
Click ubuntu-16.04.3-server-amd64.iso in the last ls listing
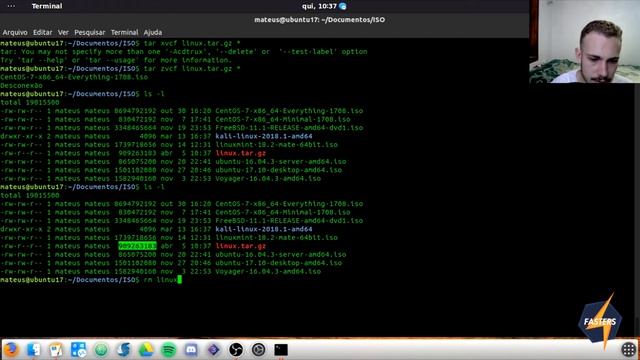(x=281, y=255)
